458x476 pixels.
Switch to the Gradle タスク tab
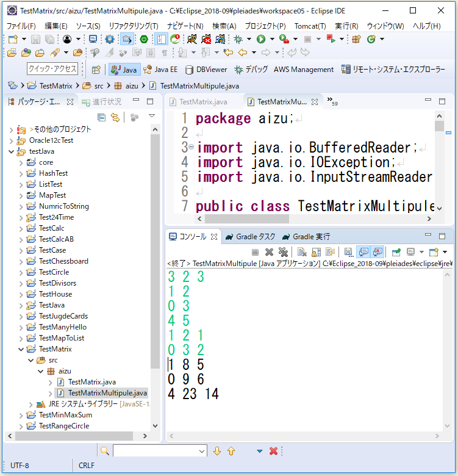[251, 237]
